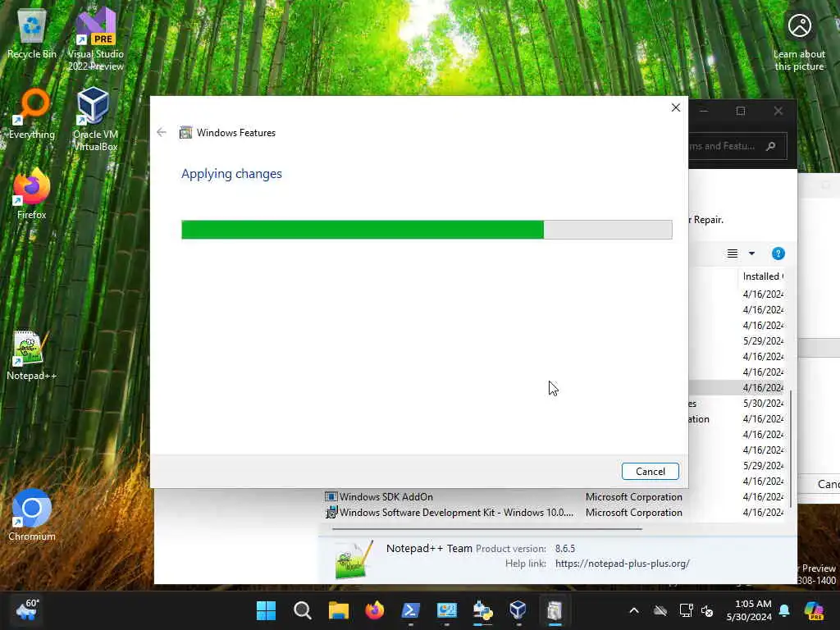Click the 5/30/2024 installed date entry
Screen dimensions: 840x630
[763, 403]
